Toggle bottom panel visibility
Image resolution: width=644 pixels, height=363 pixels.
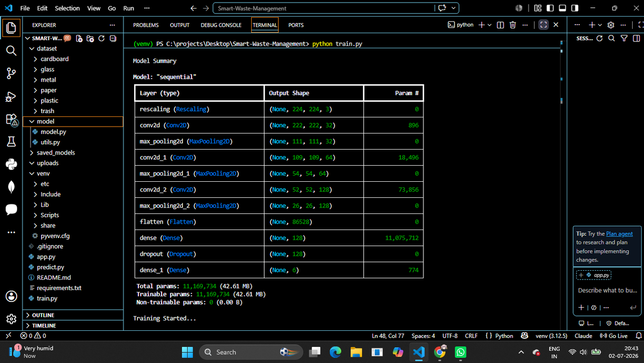(562, 8)
